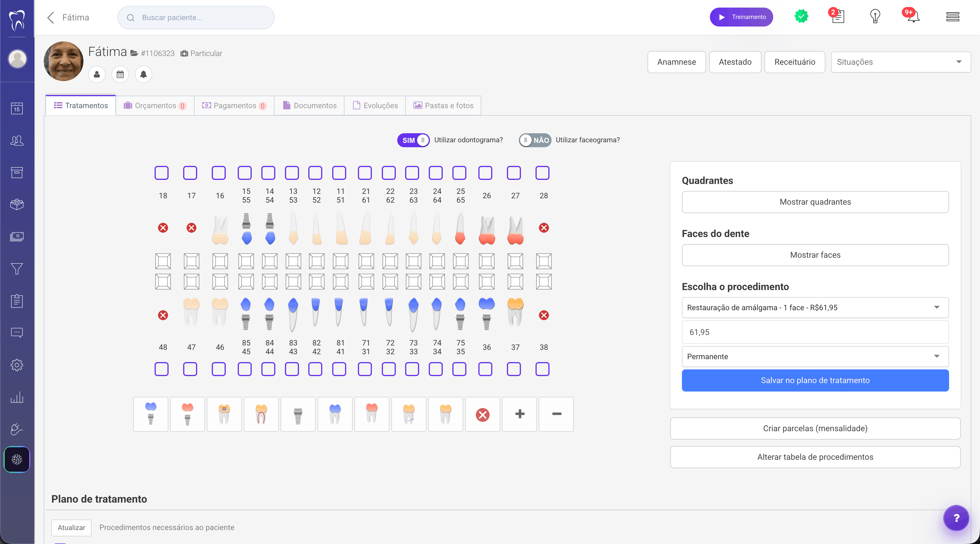Check the box above tooth 18
This screenshot has height=544, width=980.
tap(161, 173)
